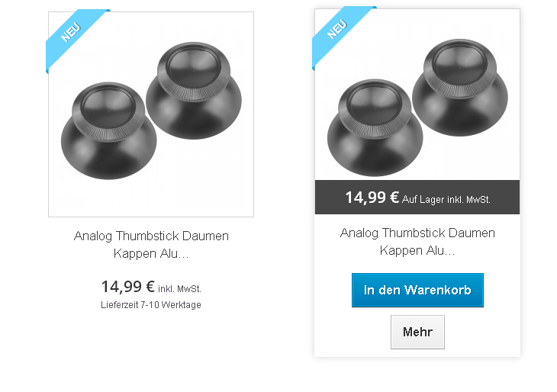Click 14,99 € in the dark price banner
The height and width of the screenshot is (392, 557).
point(372,198)
